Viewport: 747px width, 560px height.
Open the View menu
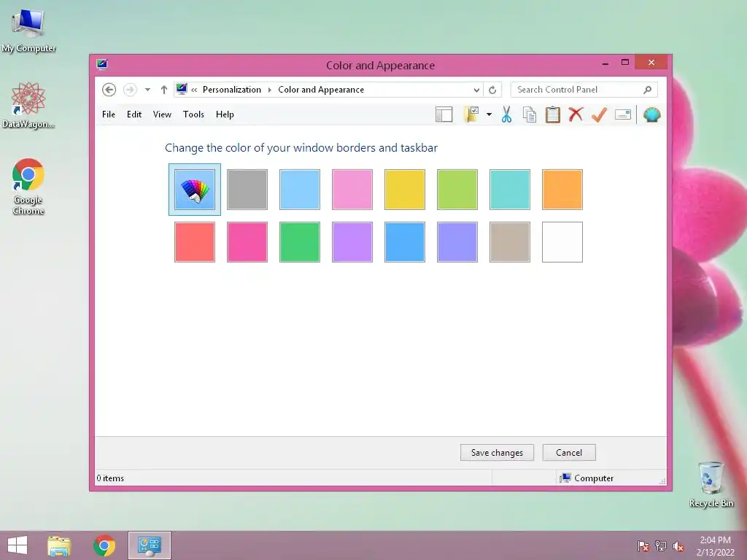click(162, 114)
